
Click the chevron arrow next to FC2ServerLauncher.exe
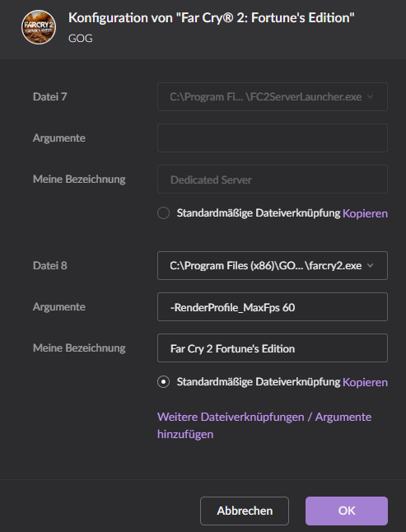pyautogui.click(x=371, y=96)
